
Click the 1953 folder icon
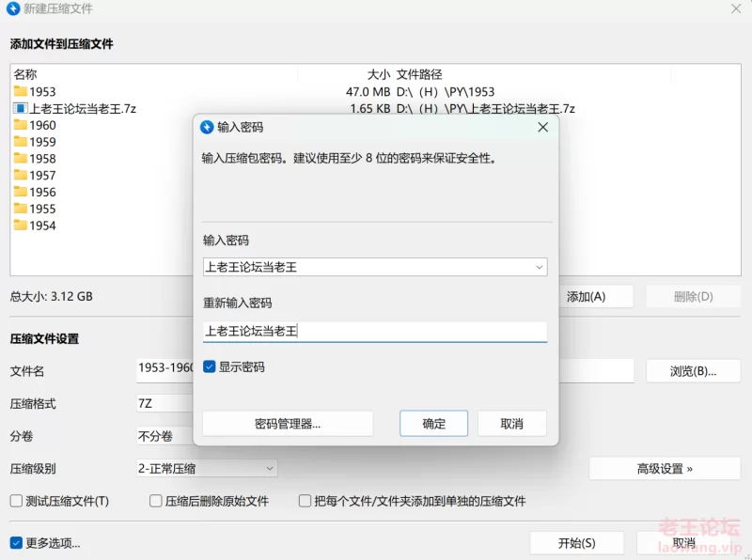[x=21, y=92]
